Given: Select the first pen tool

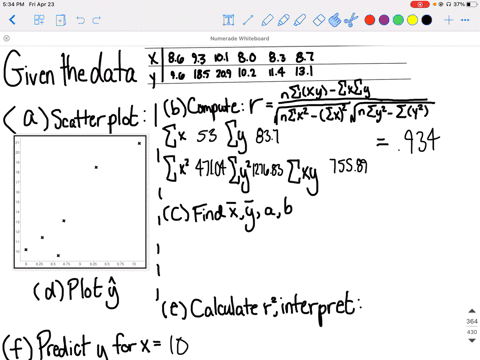Looking at the screenshot, I should [x=267, y=20].
